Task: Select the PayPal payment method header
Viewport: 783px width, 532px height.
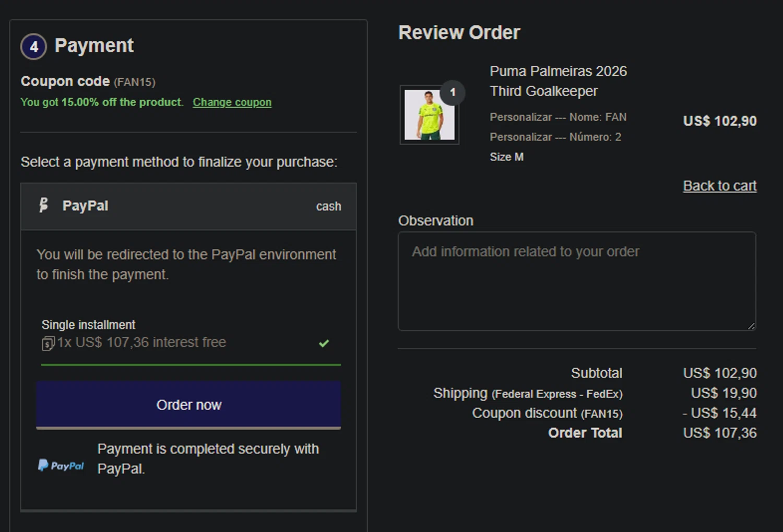Action: [x=188, y=206]
